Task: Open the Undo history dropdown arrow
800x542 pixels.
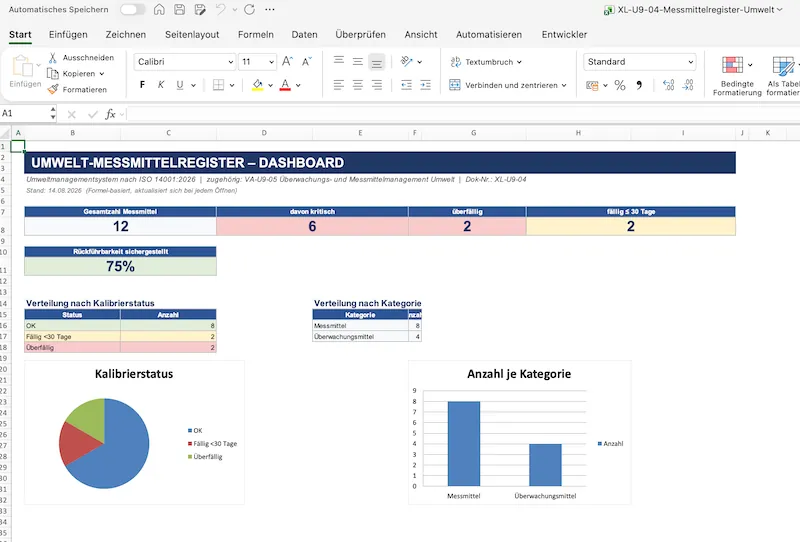Action: [235, 9]
